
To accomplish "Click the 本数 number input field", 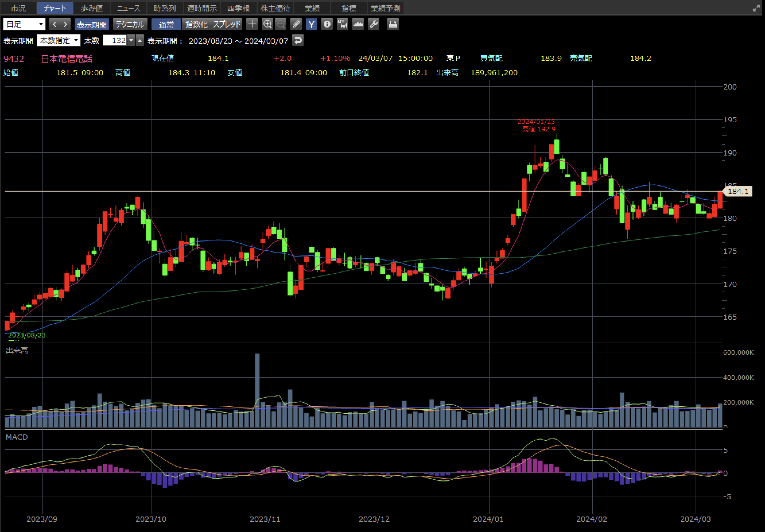I will pyautogui.click(x=115, y=41).
